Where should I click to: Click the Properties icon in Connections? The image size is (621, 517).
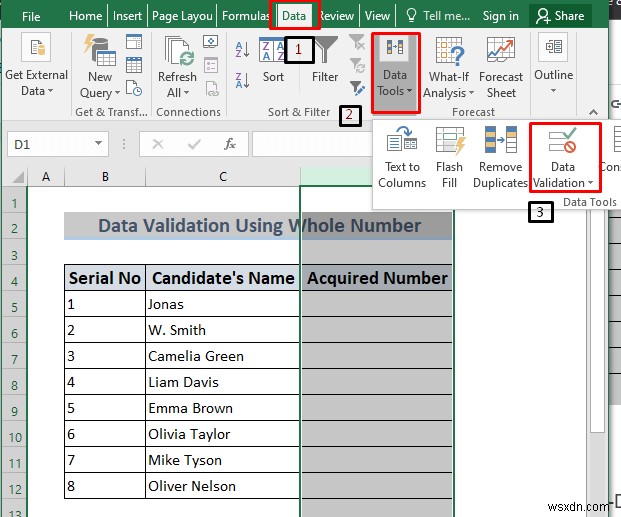[210, 65]
